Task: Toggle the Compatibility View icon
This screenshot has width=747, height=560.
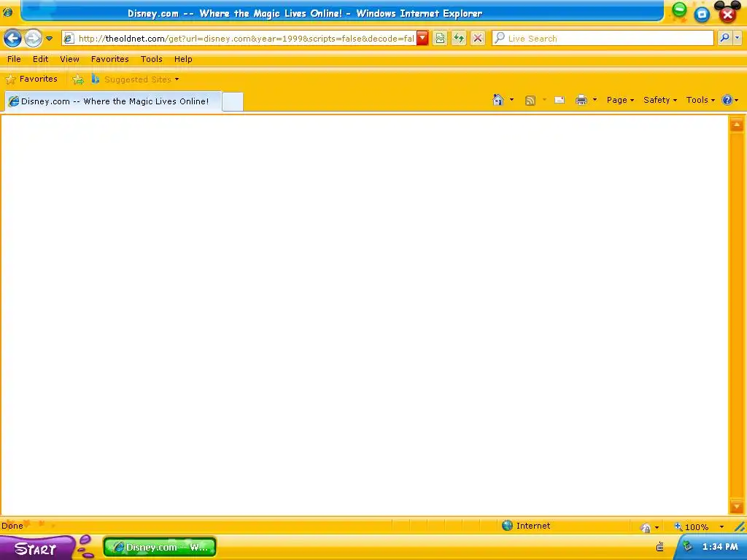Action: click(440, 39)
